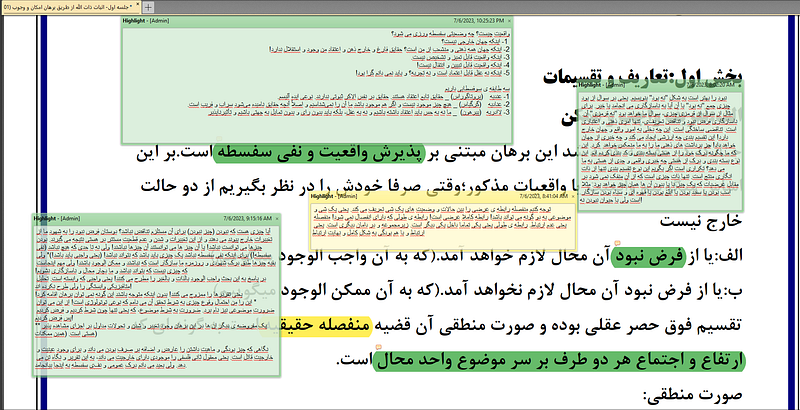The image size is (800, 410).
Task: Select the green highlight ارتفاع و اجتماع هر دو طرف
Action: tap(559, 360)
